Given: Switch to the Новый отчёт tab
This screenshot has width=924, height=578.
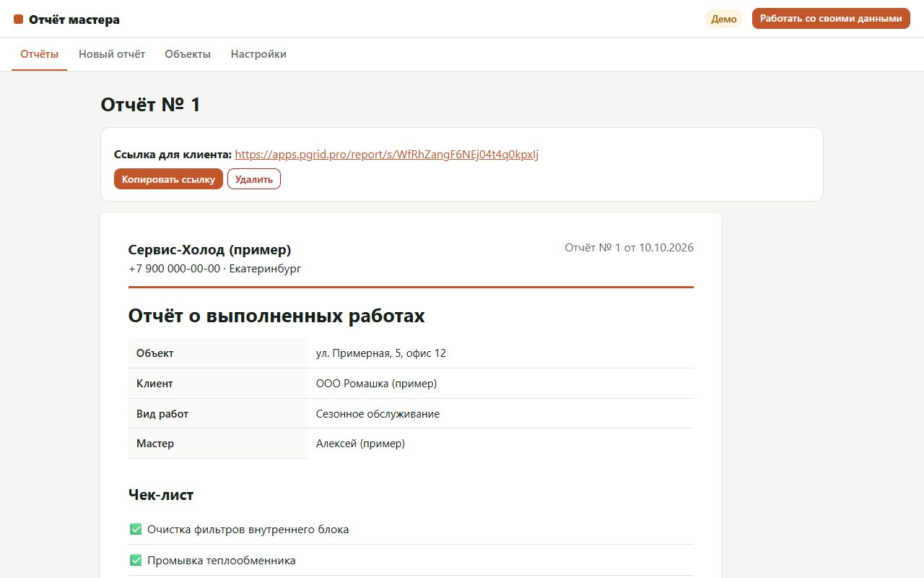Looking at the screenshot, I should 112,54.
